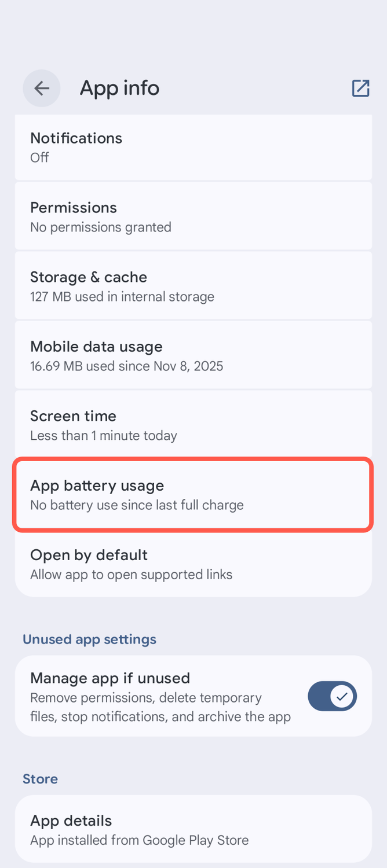View Mobile data usage details
Image resolution: width=387 pixels, height=868 pixels.
pos(193,355)
